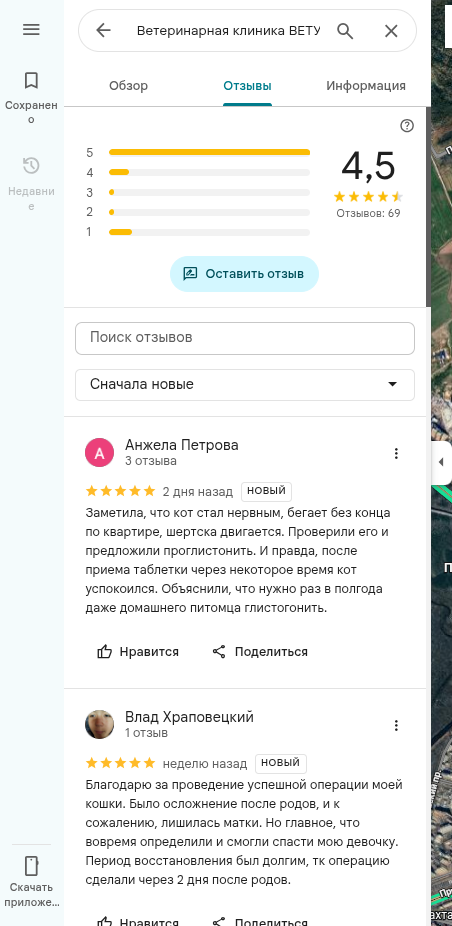The image size is (452, 926).
Task: Clear search with the X icon
Action: pyautogui.click(x=391, y=31)
